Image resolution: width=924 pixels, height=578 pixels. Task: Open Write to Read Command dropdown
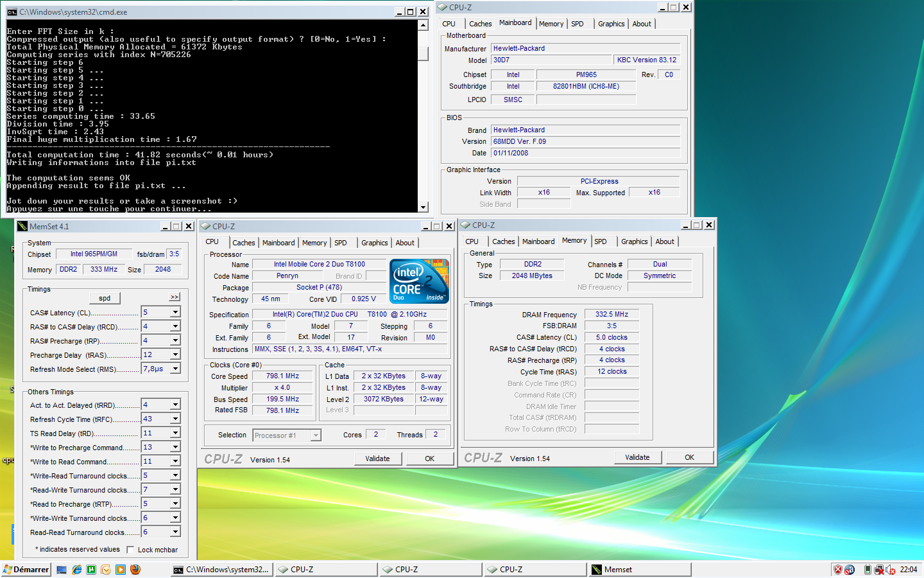175,461
